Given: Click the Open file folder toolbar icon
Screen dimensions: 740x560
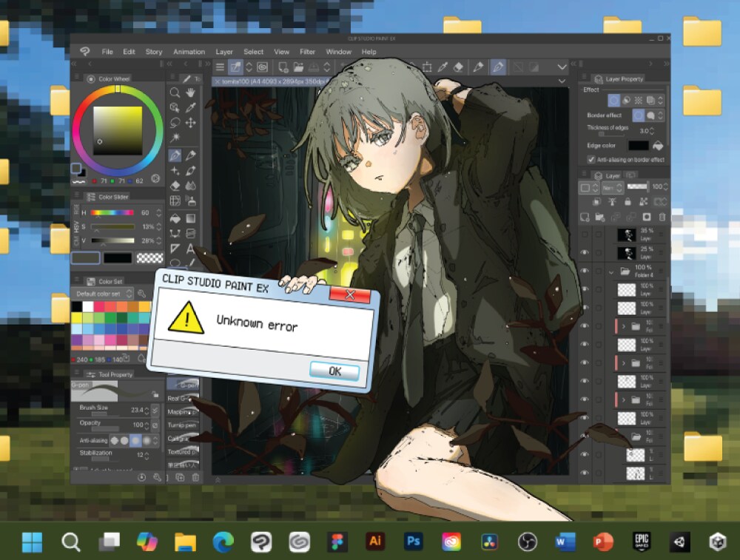Looking at the screenshot, I should [298, 67].
